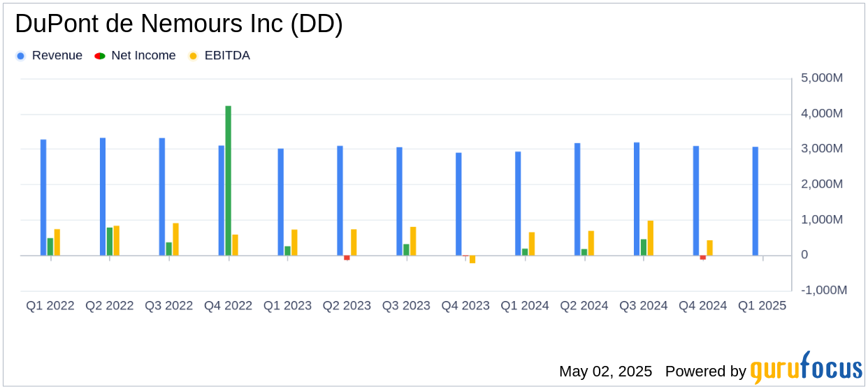Click the 3,000M y-axis value
Image resolution: width=868 pixels, height=389 pixels.
point(822,149)
